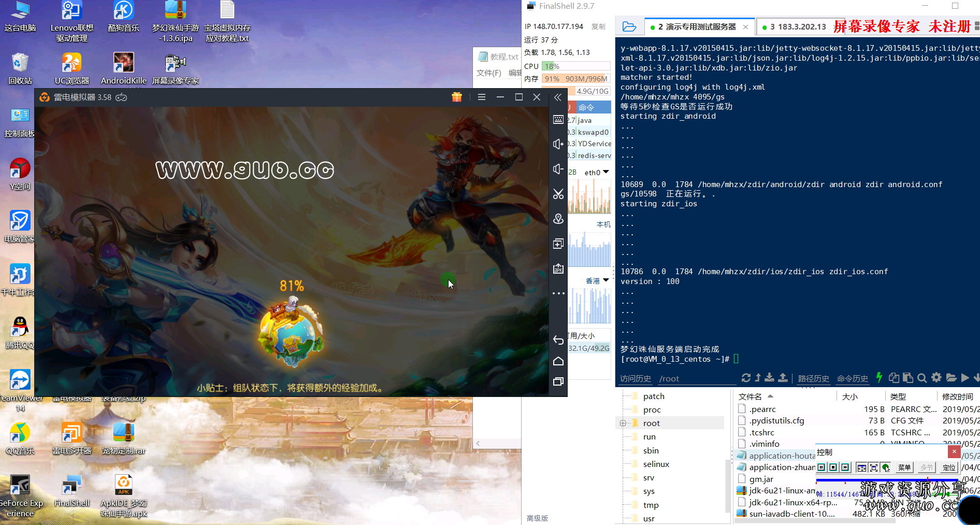This screenshot has width=980, height=525.
Task: Click the green lightning bolt icon
Action: point(879,378)
